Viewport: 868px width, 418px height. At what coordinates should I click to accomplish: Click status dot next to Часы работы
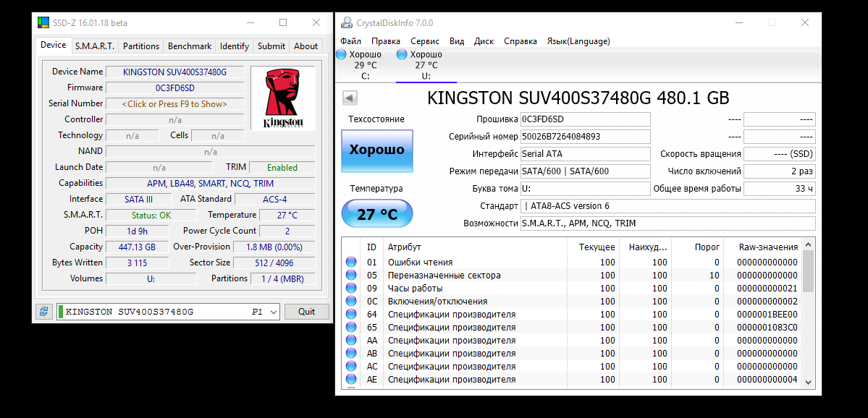click(x=350, y=288)
